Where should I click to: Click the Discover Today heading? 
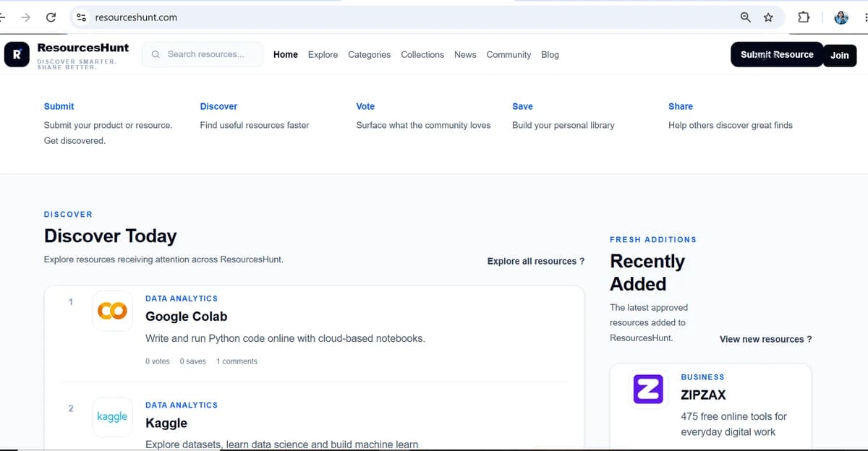click(x=110, y=236)
